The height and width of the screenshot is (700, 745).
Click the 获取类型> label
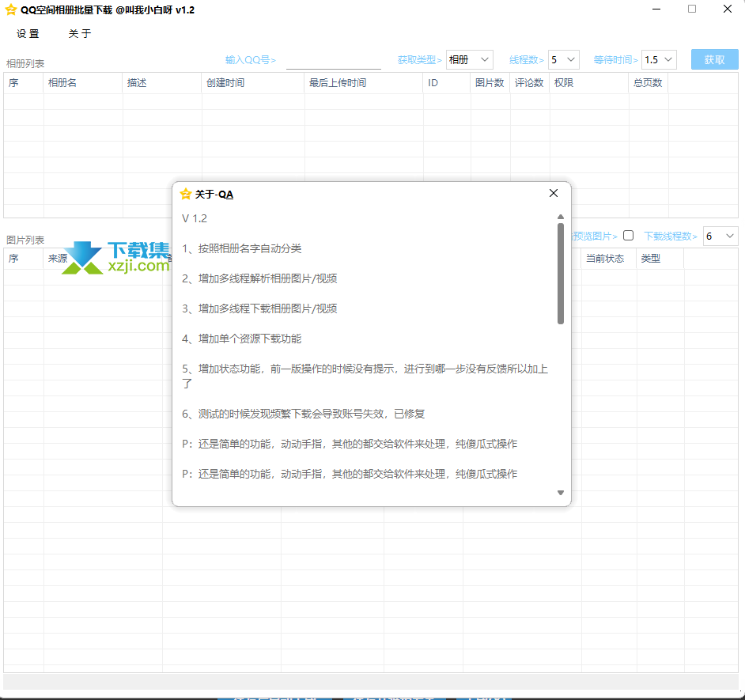pyautogui.click(x=419, y=60)
